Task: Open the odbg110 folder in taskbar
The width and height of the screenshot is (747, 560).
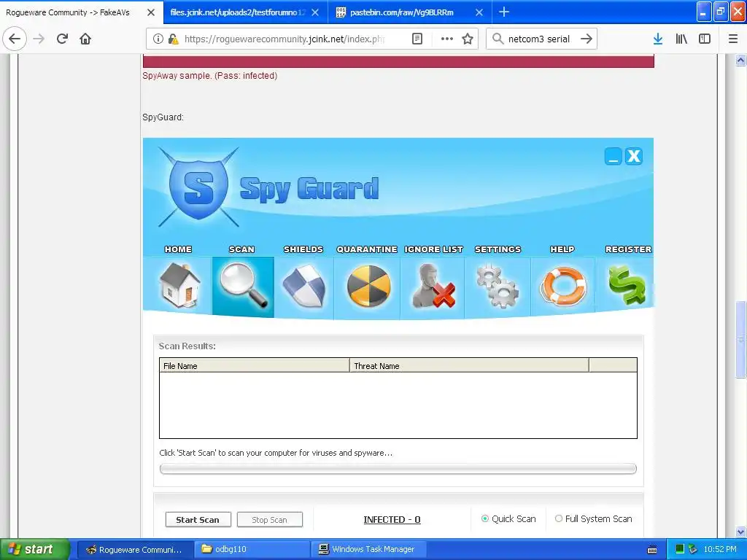Action: click(252, 549)
